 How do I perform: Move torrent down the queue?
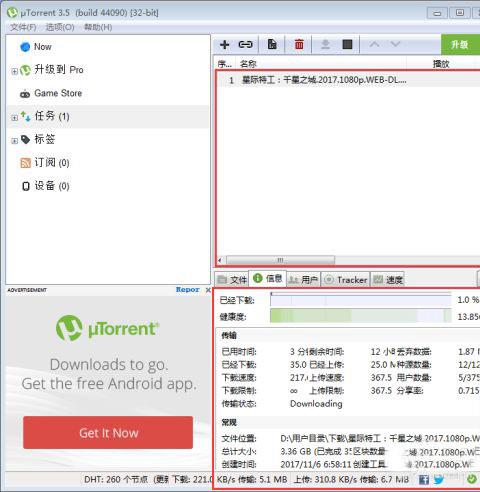point(395,44)
